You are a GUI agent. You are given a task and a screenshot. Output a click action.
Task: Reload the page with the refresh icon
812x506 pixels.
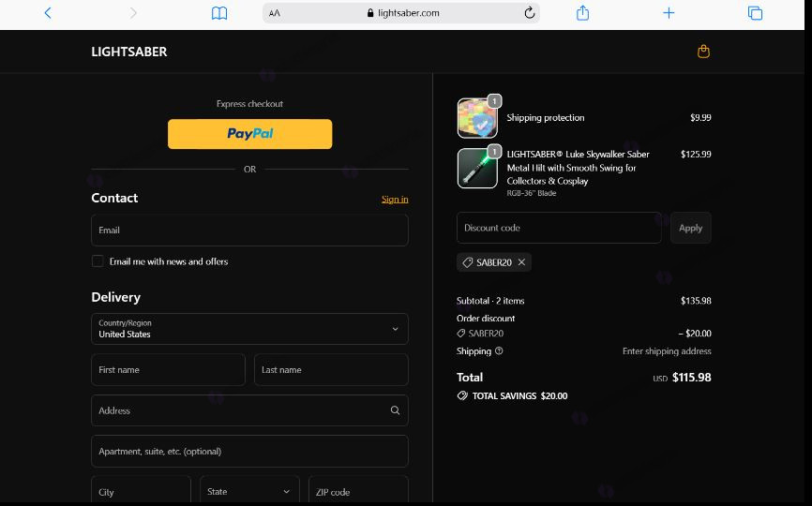(x=529, y=13)
